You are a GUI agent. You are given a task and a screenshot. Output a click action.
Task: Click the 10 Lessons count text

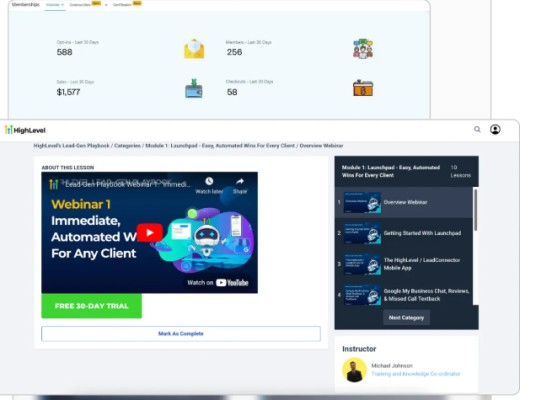[460, 171]
